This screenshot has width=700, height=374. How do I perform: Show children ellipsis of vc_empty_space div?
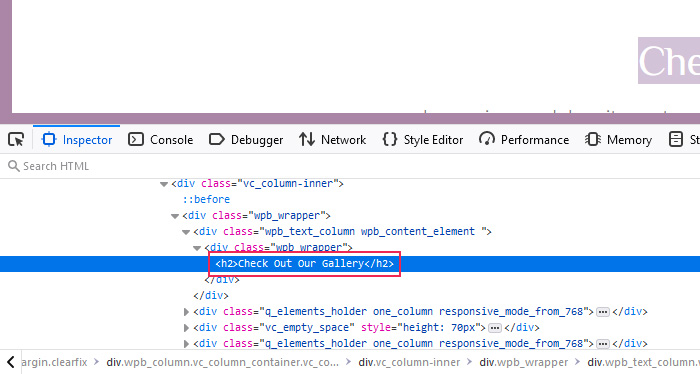pyautogui.click(x=495, y=328)
